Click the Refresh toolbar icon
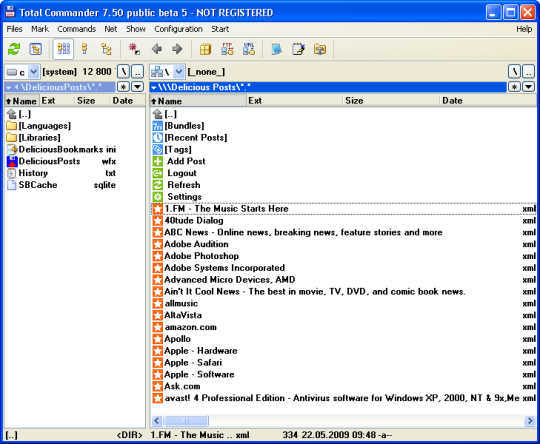540x444 pixels. [x=14, y=49]
